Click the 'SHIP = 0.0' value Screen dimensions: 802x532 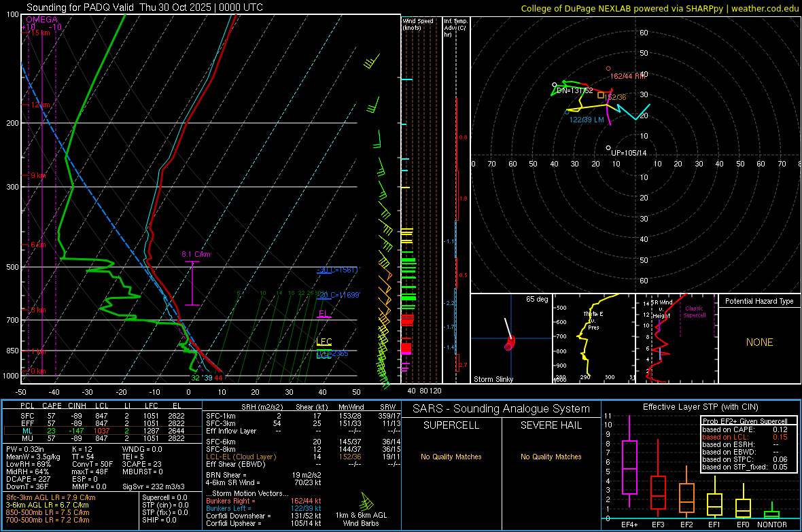(159, 520)
